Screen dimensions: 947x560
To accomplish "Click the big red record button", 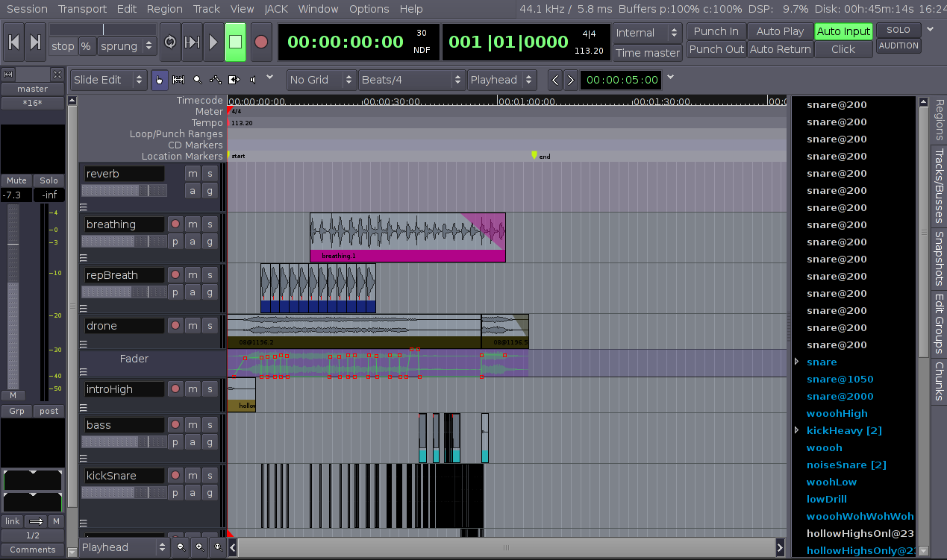I will pyautogui.click(x=260, y=43).
